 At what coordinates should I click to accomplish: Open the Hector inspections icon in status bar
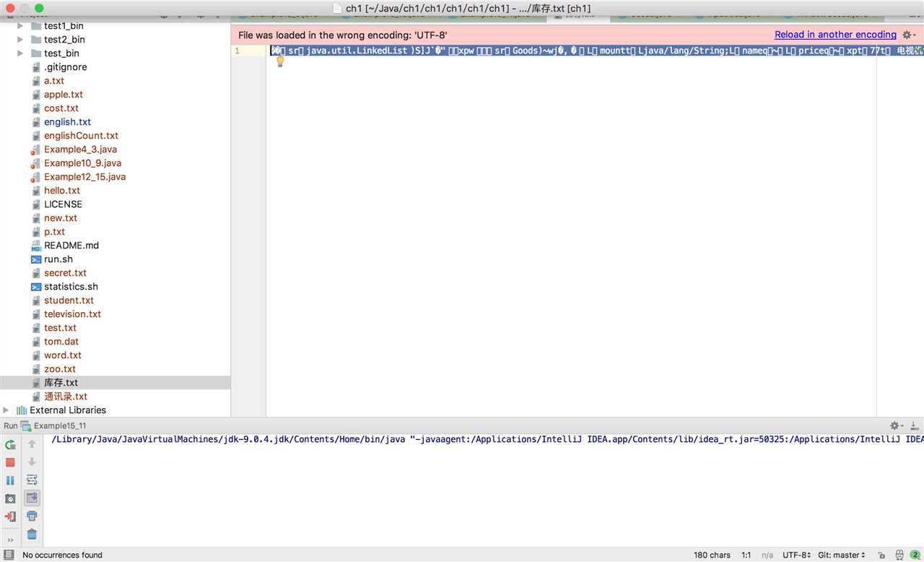(x=898, y=555)
